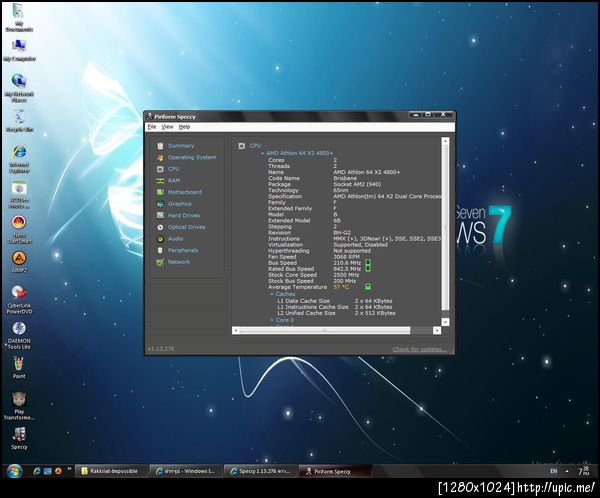Click the CPU chip icon in sidebar
The height and width of the screenshot is (498, 600).
[x=160, y=169]
